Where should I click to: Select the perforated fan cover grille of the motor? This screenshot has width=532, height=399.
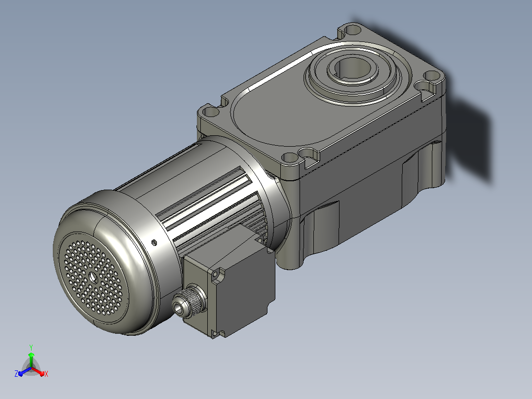[93, 278]
